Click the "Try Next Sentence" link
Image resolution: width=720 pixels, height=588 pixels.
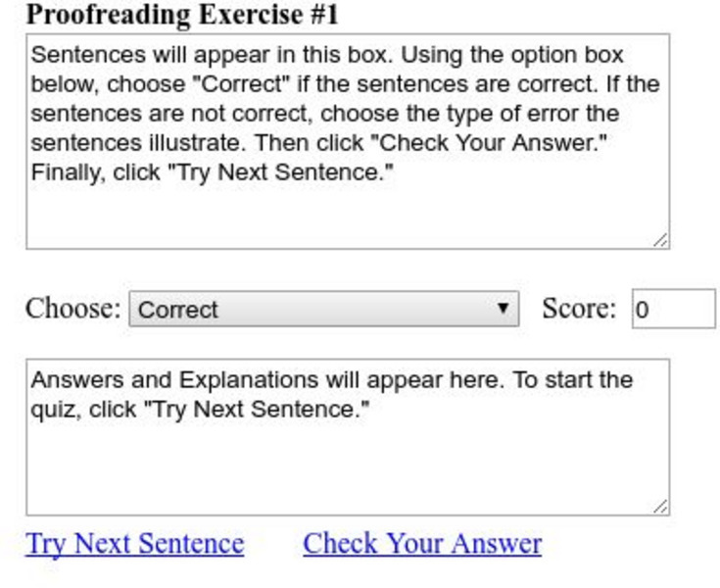click(134, 543)
